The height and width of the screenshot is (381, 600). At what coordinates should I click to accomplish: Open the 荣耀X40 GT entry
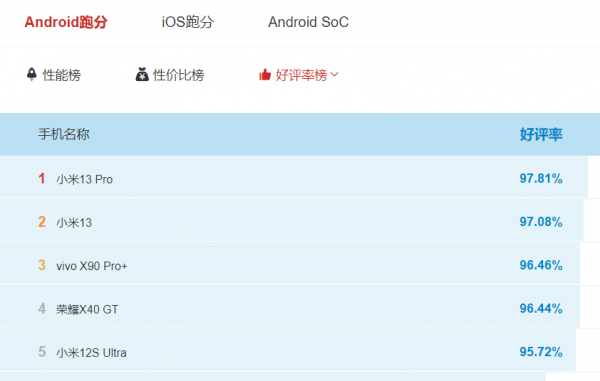pos(87,309)
